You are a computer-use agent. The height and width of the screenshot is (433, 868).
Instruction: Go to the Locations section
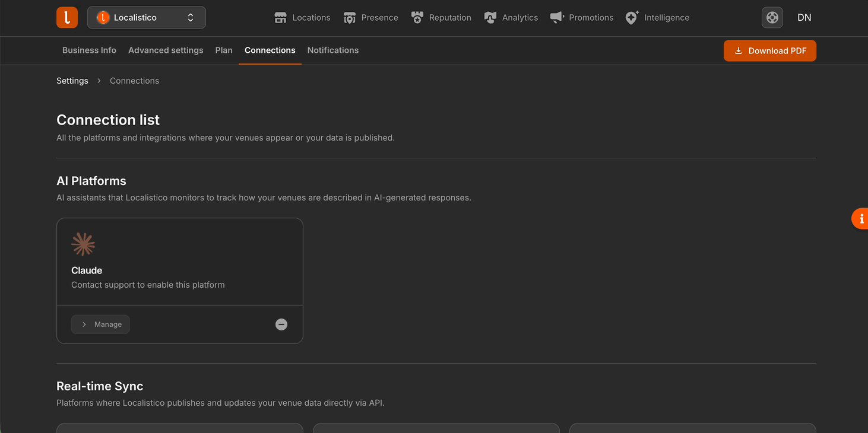coord(302,18)
